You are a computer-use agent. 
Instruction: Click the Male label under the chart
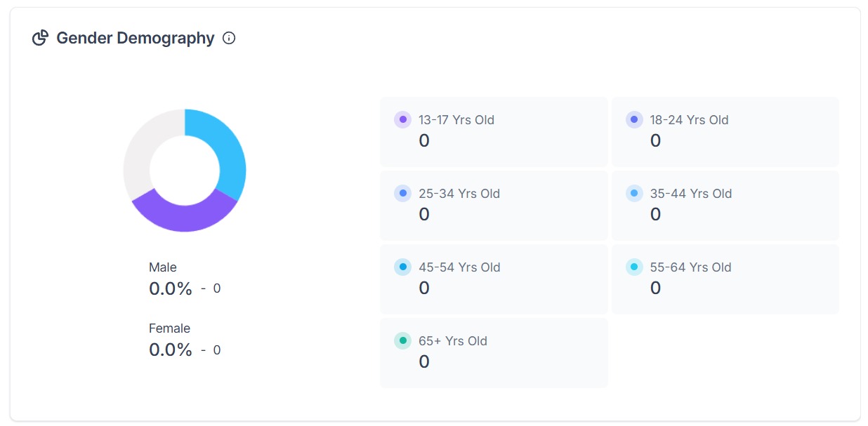[163, 267]
